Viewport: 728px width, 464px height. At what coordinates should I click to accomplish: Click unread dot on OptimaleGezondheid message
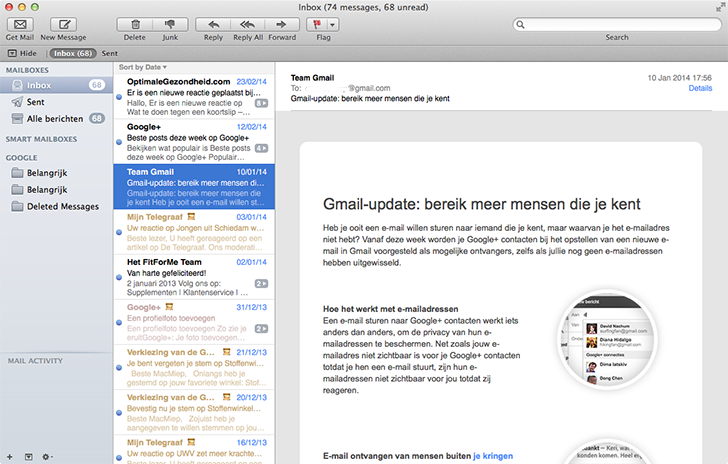(119, 97)
